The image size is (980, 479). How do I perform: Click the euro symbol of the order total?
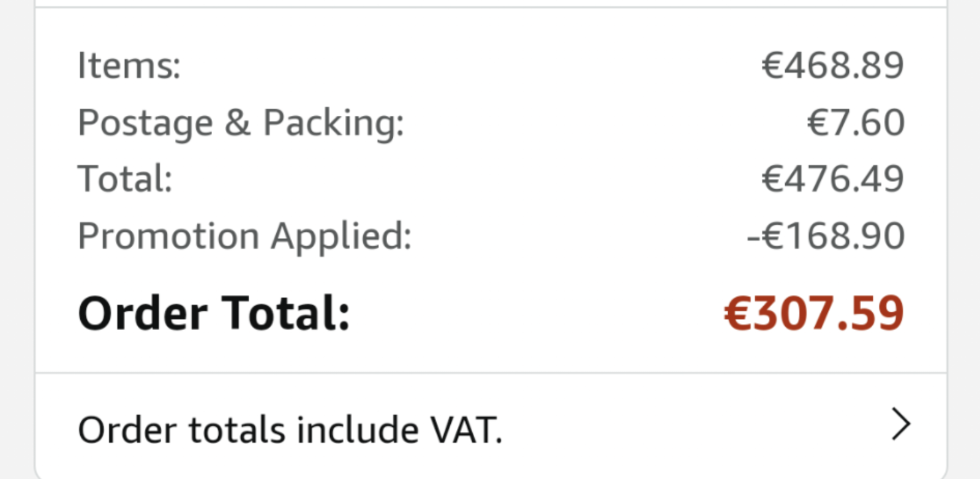(x=738, y=313)
